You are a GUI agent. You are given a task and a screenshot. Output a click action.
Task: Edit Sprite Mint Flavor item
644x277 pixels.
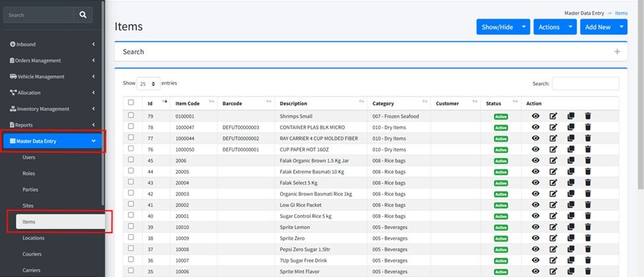point(554,271)
